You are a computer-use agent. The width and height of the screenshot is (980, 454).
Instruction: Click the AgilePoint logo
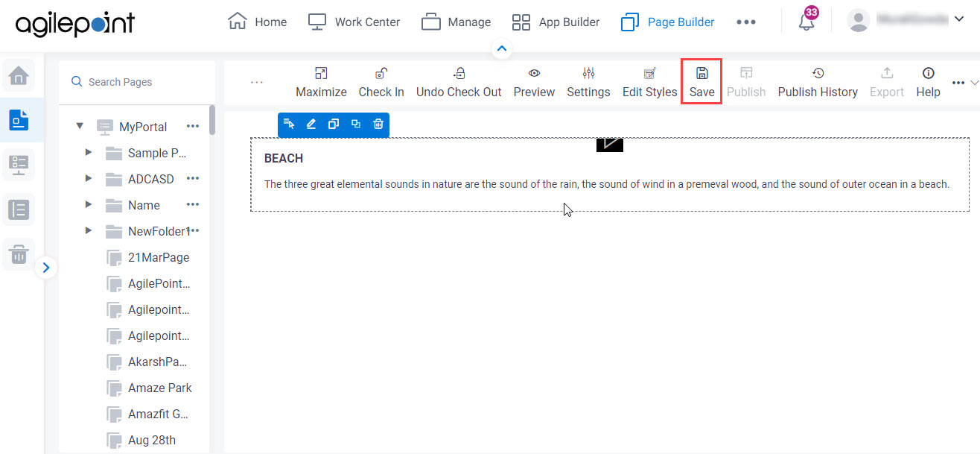coord(75,24)
